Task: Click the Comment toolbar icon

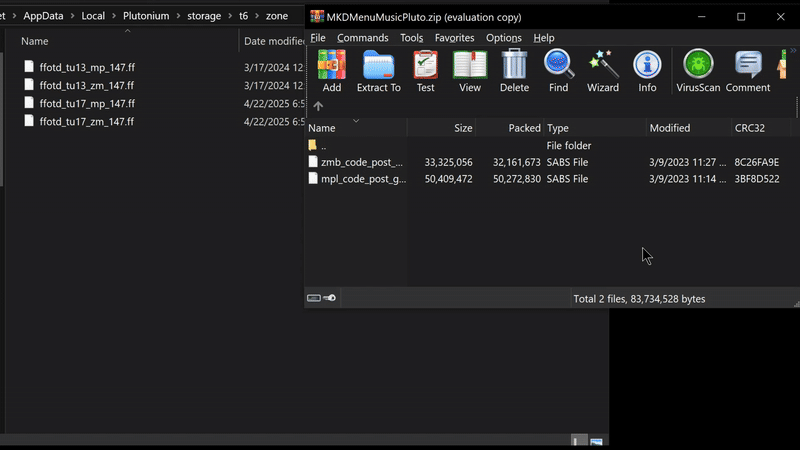Action: click(x=747, y=70)
